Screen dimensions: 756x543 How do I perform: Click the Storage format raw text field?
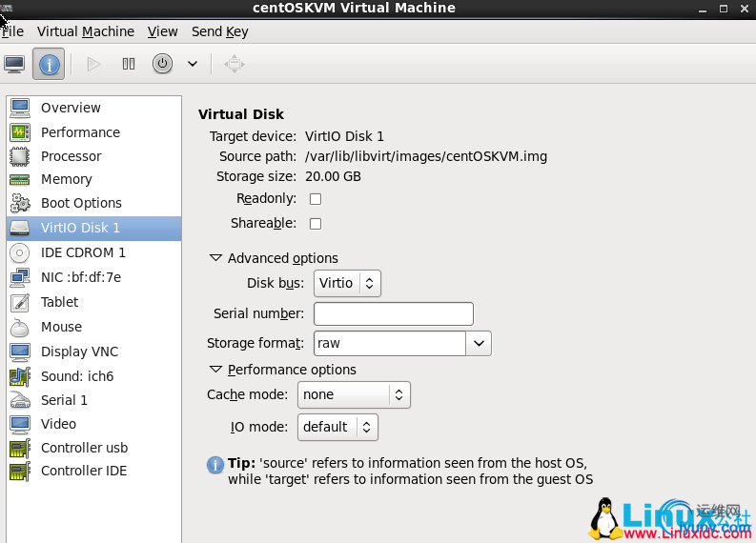390,344
